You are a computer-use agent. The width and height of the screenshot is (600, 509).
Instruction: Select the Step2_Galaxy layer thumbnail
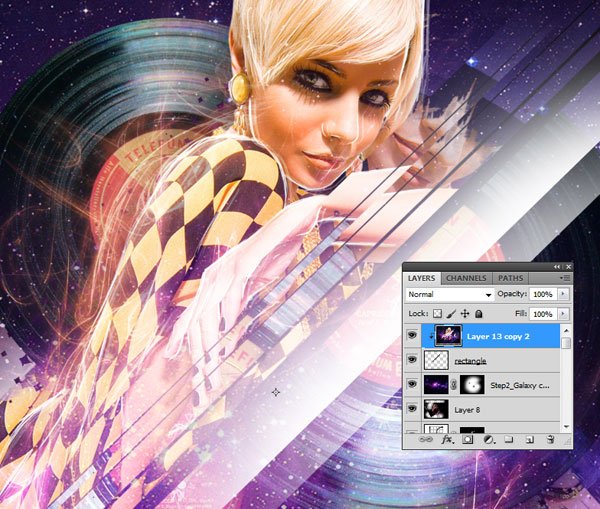click(x=436, y=385)
